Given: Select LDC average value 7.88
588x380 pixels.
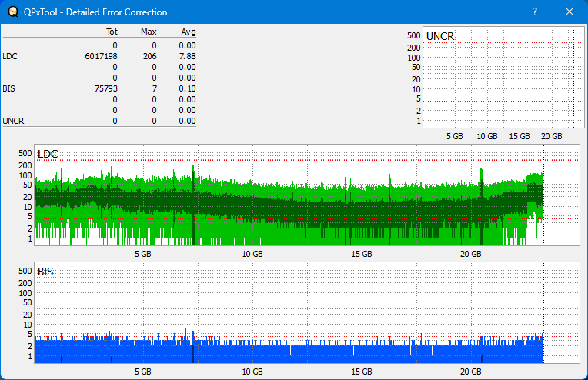Looking at the screenshot, I should tap(187, 56).
